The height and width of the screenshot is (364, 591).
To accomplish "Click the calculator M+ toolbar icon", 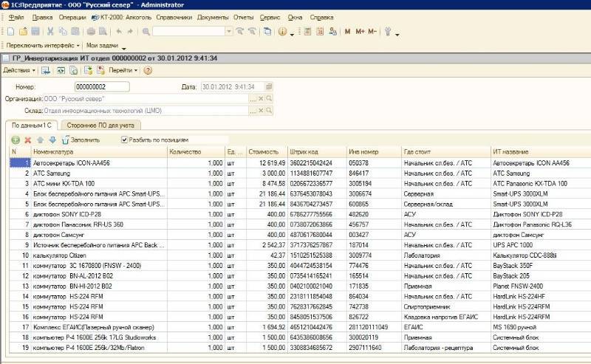I will (x=360, y=32).
